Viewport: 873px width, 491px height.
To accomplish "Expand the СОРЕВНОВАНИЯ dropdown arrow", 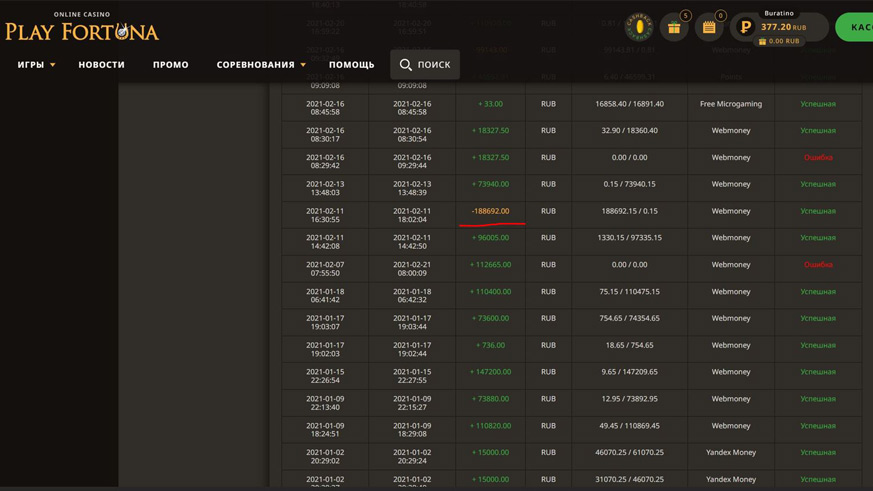I will point(303,65).
